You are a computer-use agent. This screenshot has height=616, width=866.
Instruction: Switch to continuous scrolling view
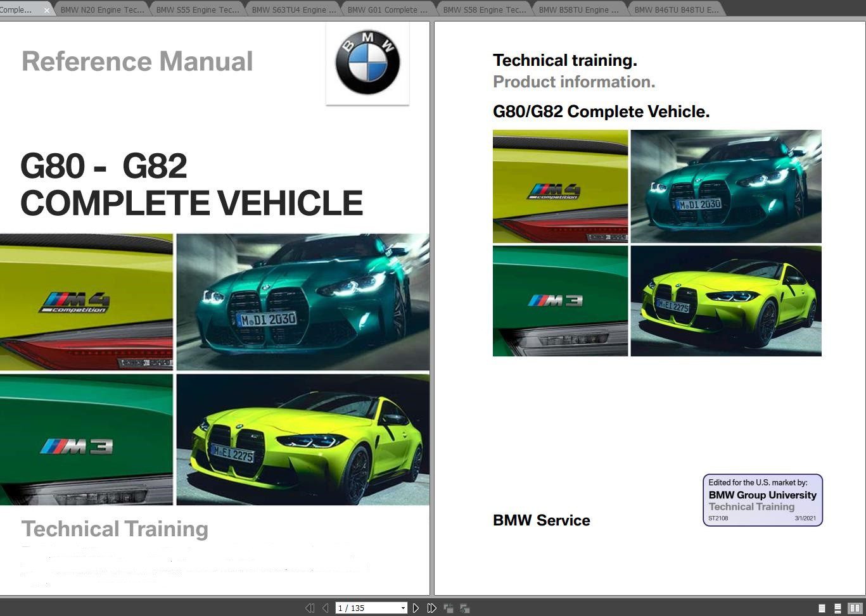coord(837,608)
